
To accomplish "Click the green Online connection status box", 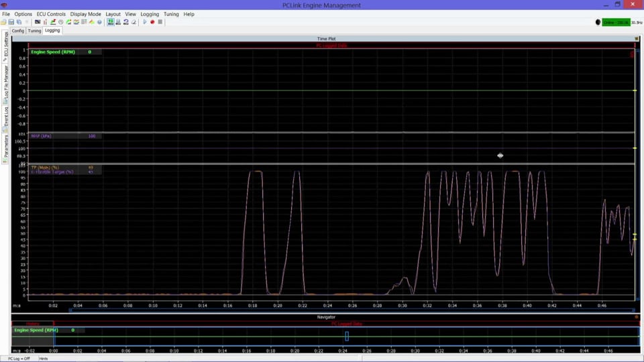I will (616, 22).
